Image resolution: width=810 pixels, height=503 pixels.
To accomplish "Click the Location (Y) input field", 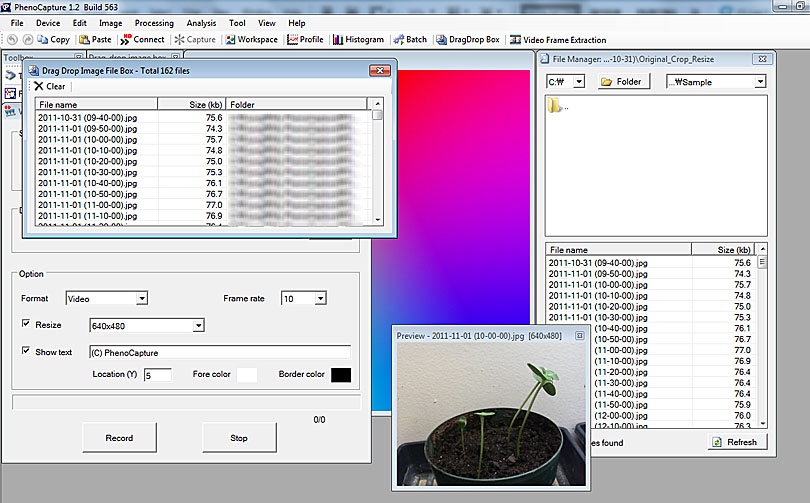I will coord(157,375).
